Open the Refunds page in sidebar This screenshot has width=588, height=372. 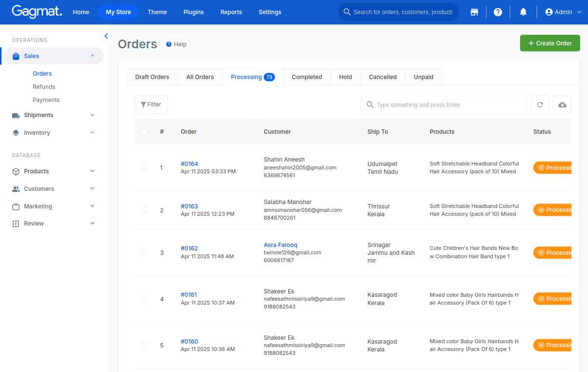coord(44,87)
